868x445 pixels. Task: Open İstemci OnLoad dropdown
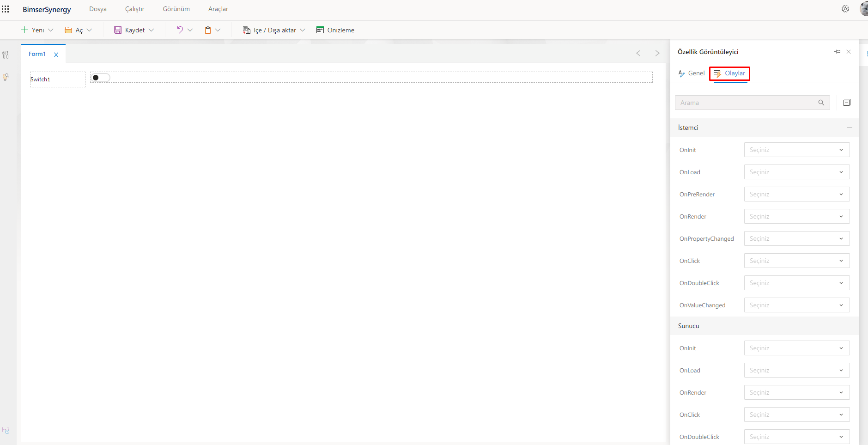pos(797,172)
